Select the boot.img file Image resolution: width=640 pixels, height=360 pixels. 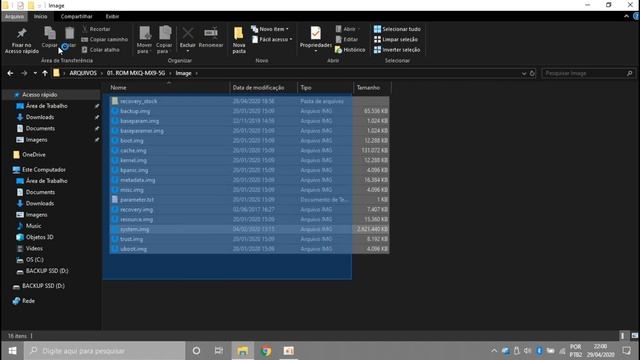pos(249,140)
